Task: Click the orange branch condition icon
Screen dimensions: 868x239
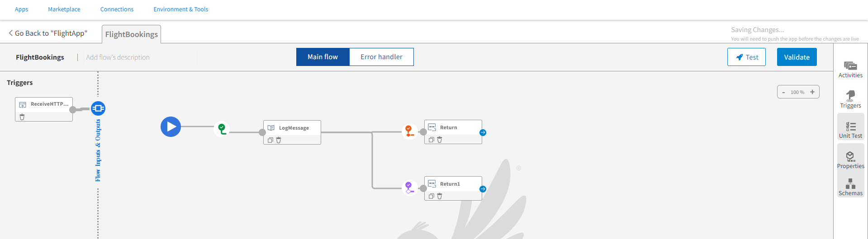Action: pos(409,131)
